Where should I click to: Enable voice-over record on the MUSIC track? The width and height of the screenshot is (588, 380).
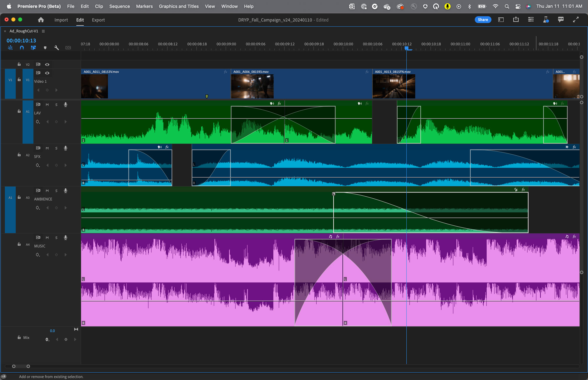(65, 237)
